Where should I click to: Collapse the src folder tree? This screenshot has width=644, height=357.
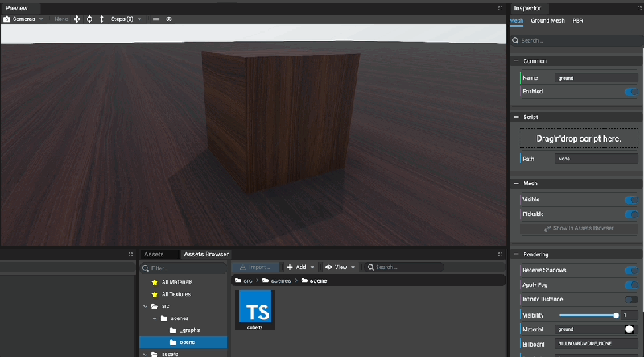145,306
